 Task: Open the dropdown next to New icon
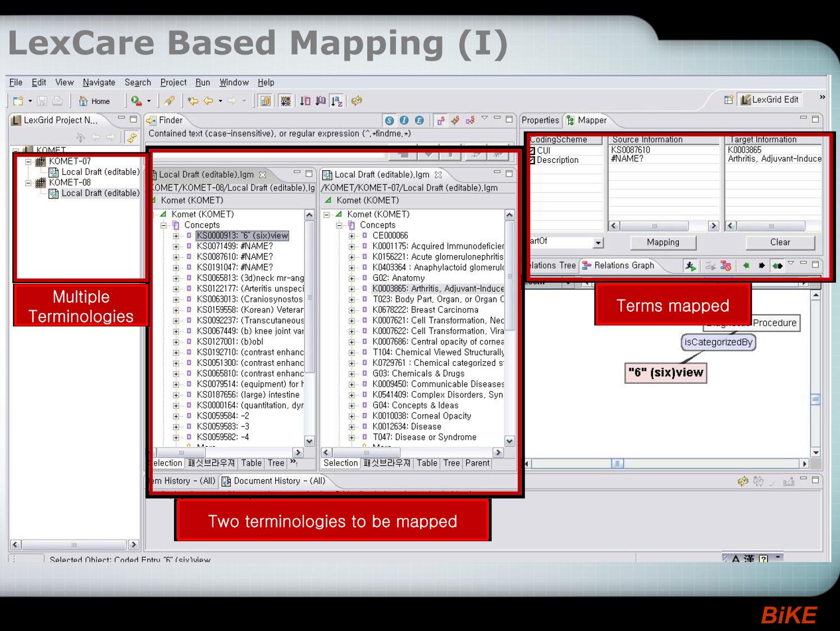[30, 102]
